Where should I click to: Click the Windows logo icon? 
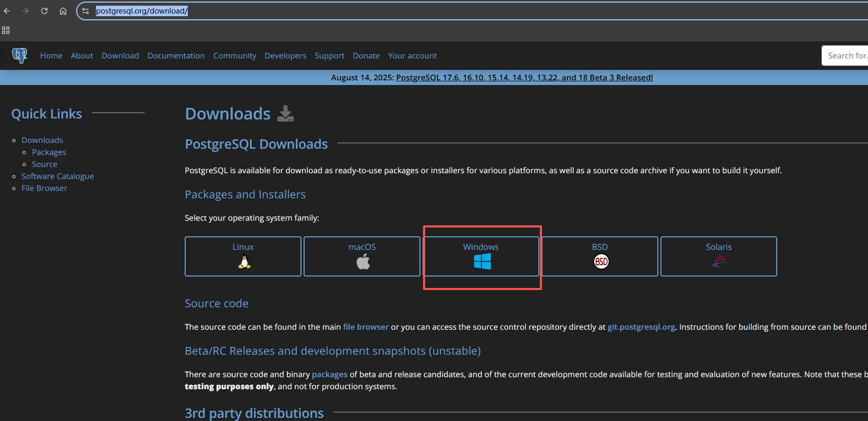point(483,261)
